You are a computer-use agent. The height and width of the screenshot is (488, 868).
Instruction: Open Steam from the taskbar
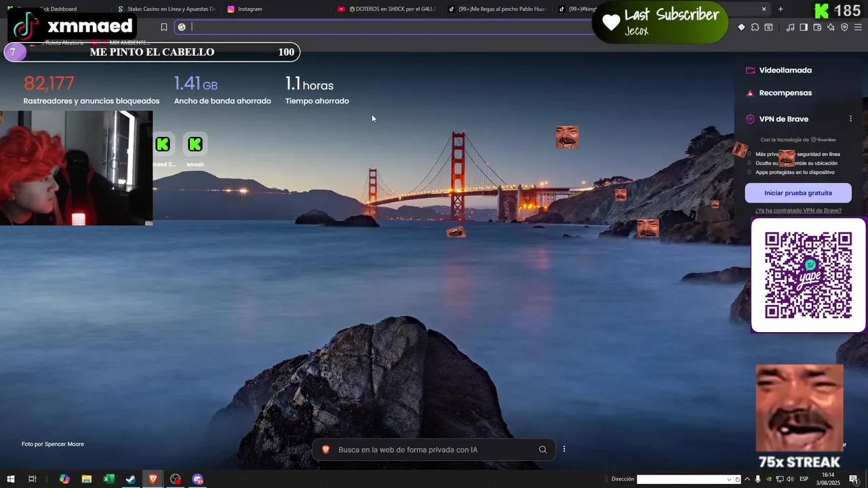click(131, 479)
